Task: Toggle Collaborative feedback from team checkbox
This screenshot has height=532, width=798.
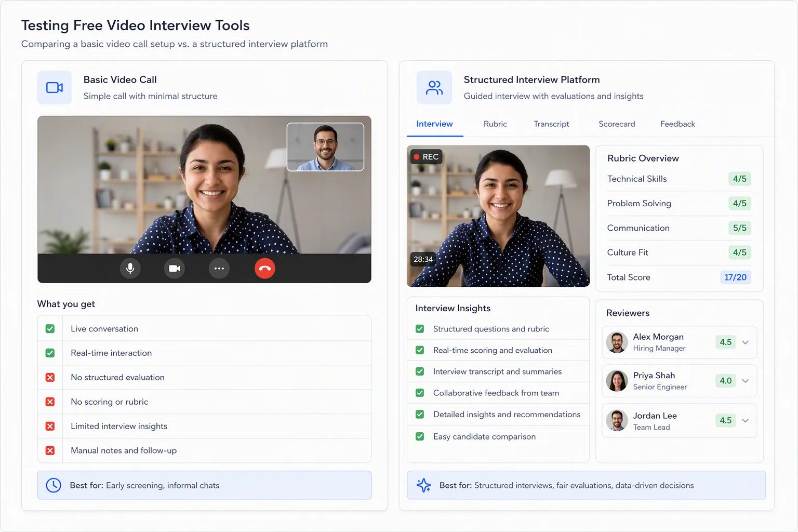Action: tap(420, 393)
